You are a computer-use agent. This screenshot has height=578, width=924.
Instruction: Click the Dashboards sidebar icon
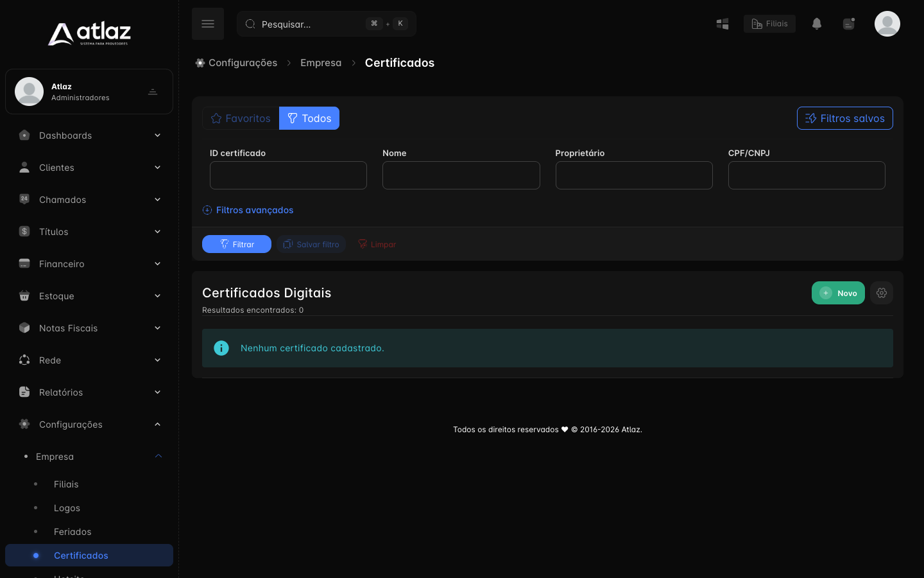click(24, 135)
